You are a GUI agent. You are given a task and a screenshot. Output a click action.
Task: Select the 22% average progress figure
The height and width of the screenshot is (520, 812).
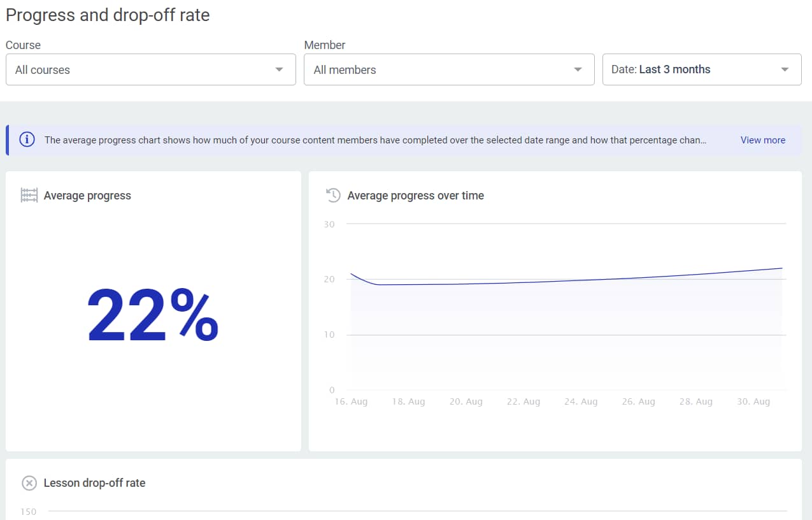click(x=153, y=316)
